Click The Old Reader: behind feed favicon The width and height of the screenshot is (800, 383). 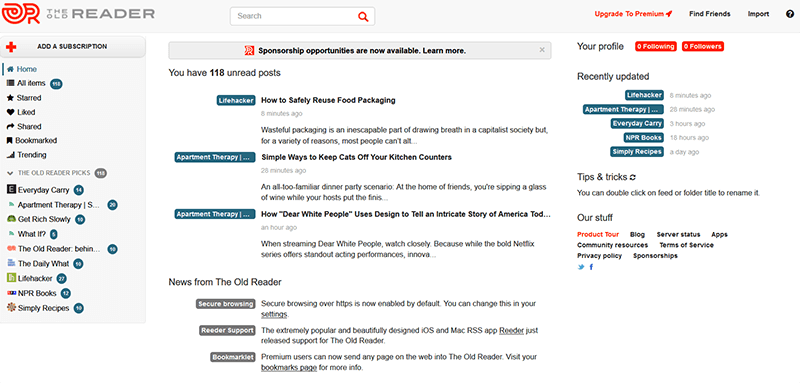point(11,249)
